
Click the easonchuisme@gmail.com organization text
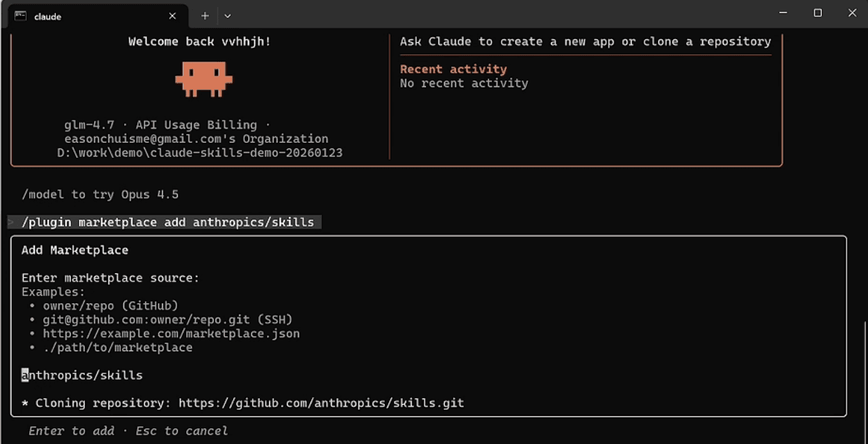(x=196, y=138)
